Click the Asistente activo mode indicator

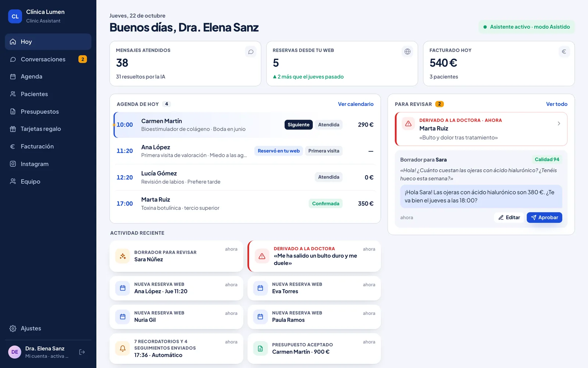pos(527,27)
